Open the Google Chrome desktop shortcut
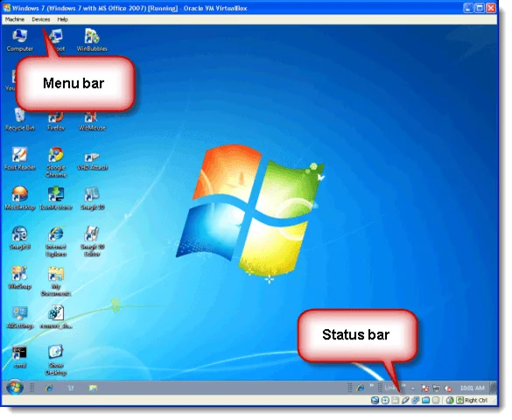 (x=56, y=162)
